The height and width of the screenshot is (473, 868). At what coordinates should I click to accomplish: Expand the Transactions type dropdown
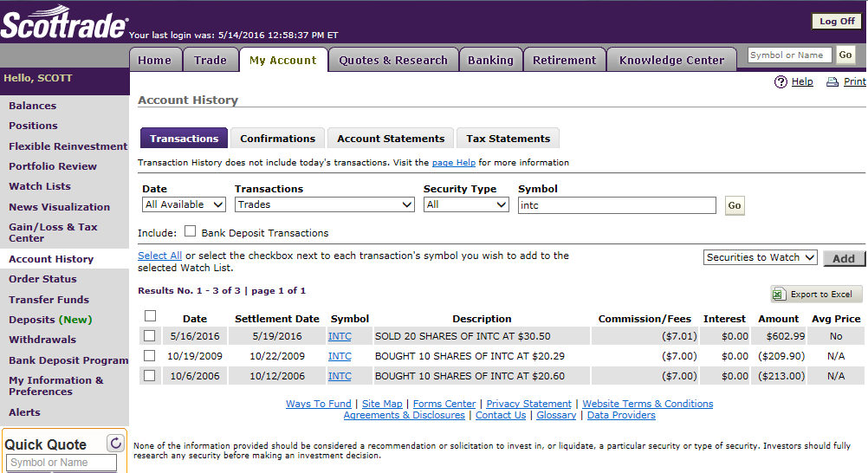click(324, 205)
